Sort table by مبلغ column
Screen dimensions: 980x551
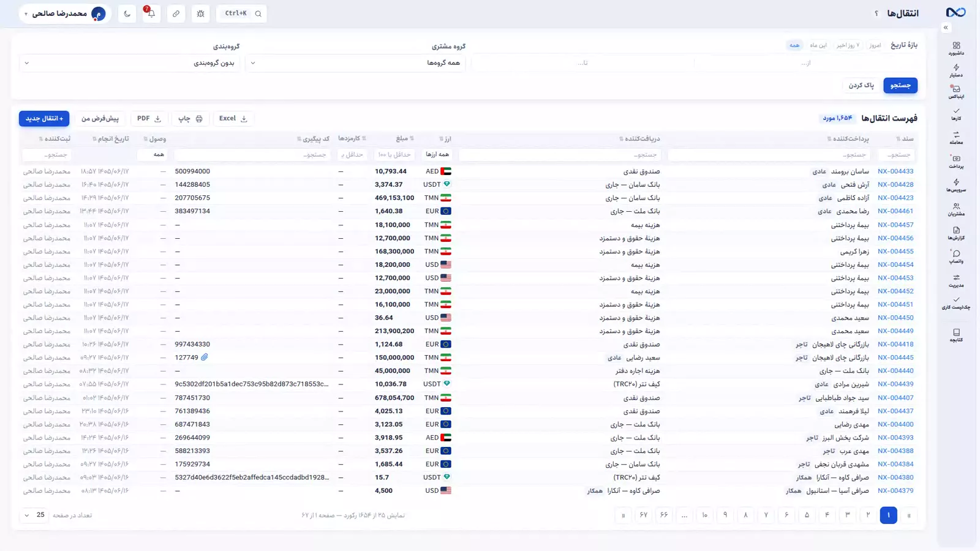coord(404,139)
